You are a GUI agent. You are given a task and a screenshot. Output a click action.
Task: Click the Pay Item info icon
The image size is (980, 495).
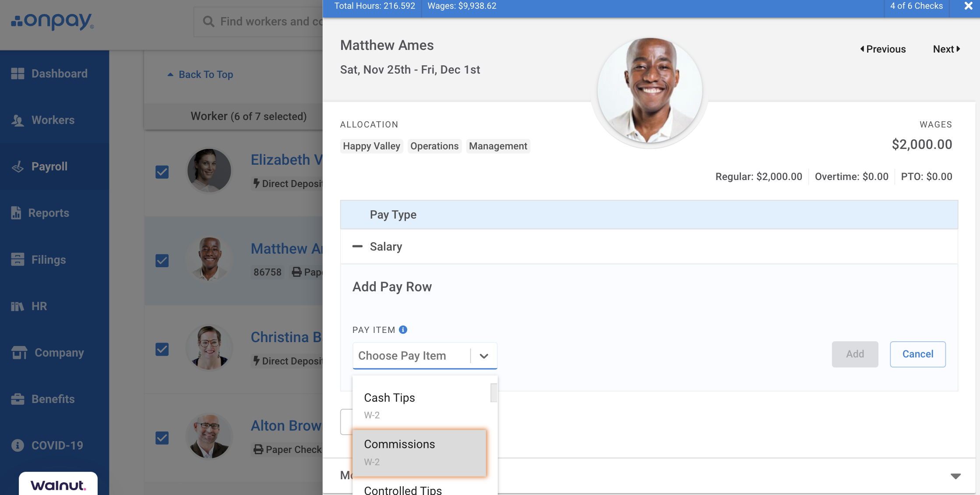(x=403, y=330)
